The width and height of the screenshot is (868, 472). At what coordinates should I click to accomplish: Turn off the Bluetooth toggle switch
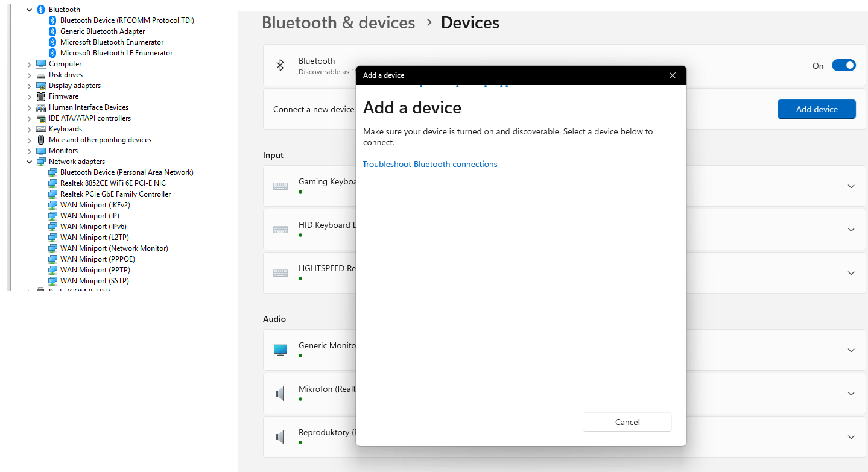pos(844,65)
